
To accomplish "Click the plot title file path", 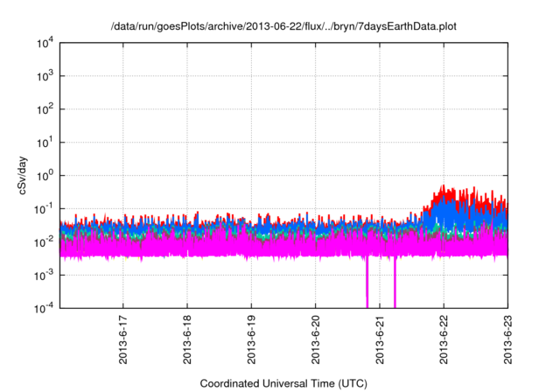I will coord(283,26).
